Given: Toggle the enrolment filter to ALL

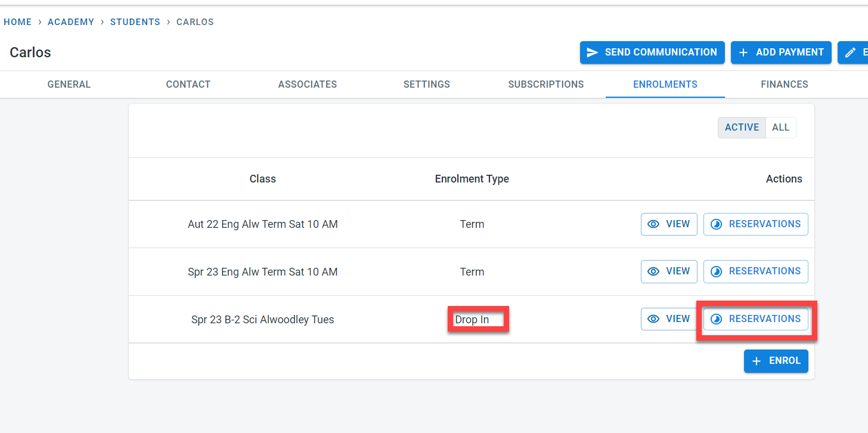Looking at the screenshot, I should (780, 127).
